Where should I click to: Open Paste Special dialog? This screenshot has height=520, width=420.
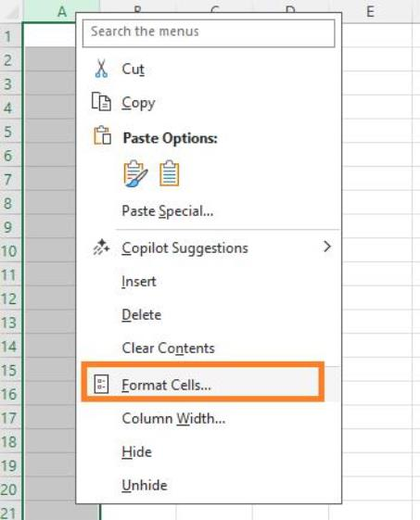click(168, 211)
